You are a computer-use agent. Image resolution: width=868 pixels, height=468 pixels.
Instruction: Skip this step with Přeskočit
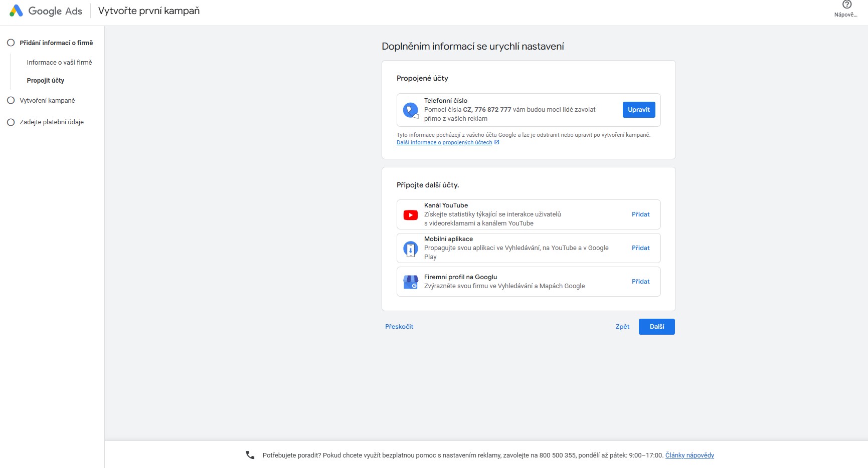pos(399,327)
